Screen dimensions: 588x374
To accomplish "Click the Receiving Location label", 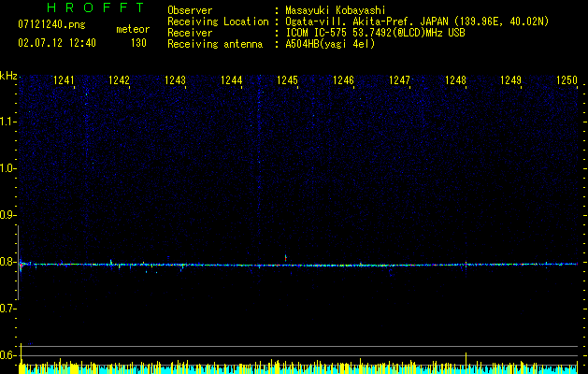I will (x=218, y=22).
